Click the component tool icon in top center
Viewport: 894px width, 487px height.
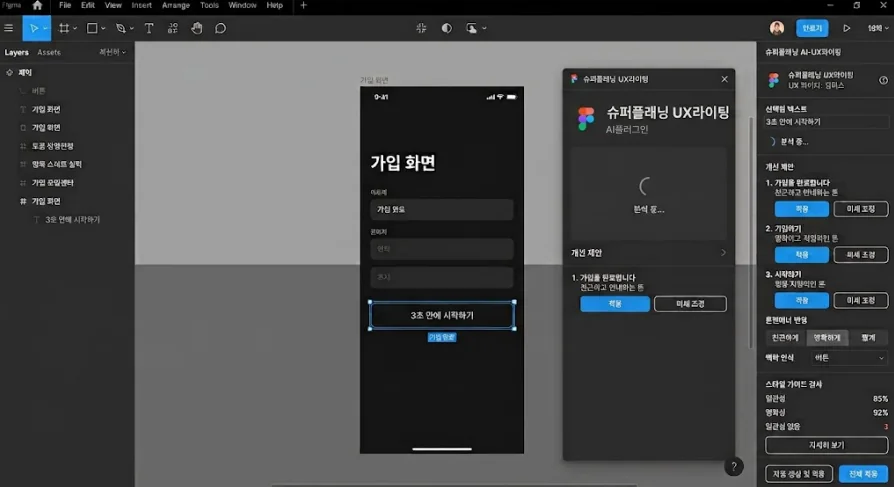421,28
